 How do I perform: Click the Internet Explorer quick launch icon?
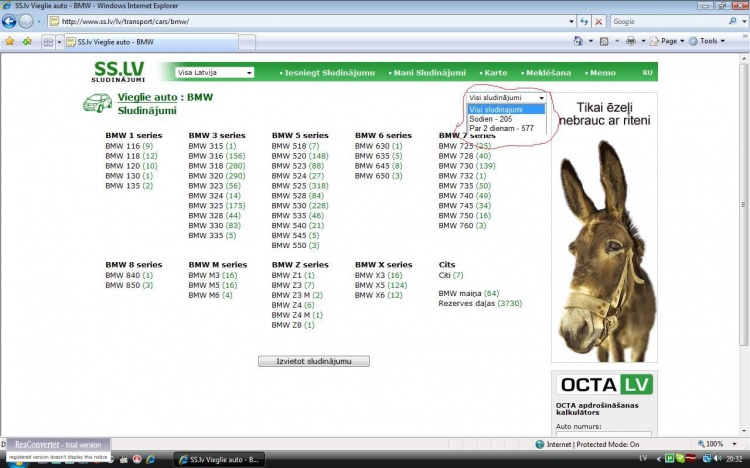(x=151, y=459)
